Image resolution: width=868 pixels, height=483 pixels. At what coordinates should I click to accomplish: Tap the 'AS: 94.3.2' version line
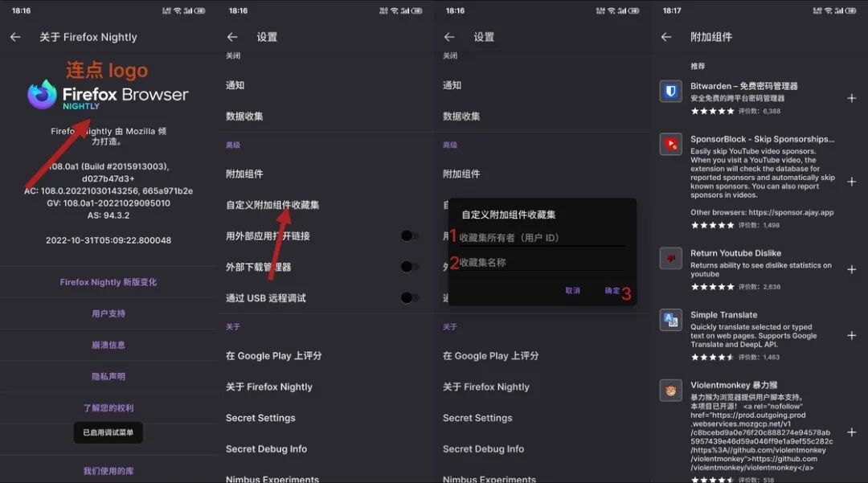108,215
